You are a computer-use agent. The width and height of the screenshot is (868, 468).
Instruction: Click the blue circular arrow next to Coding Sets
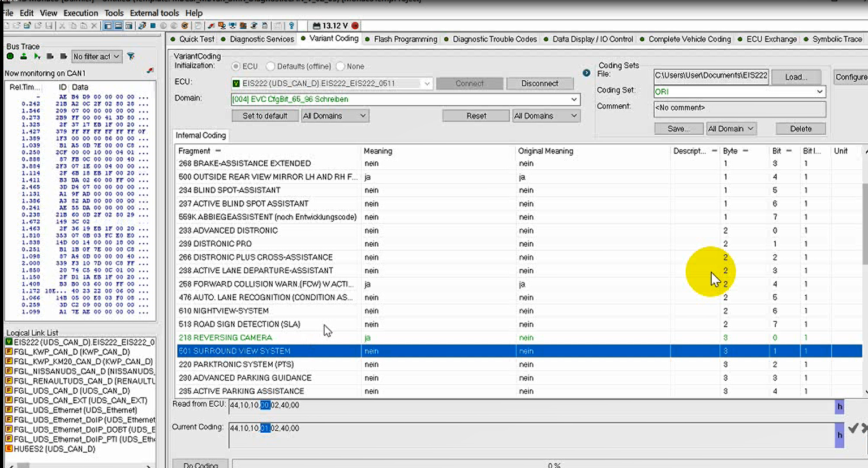coord(586,73)
